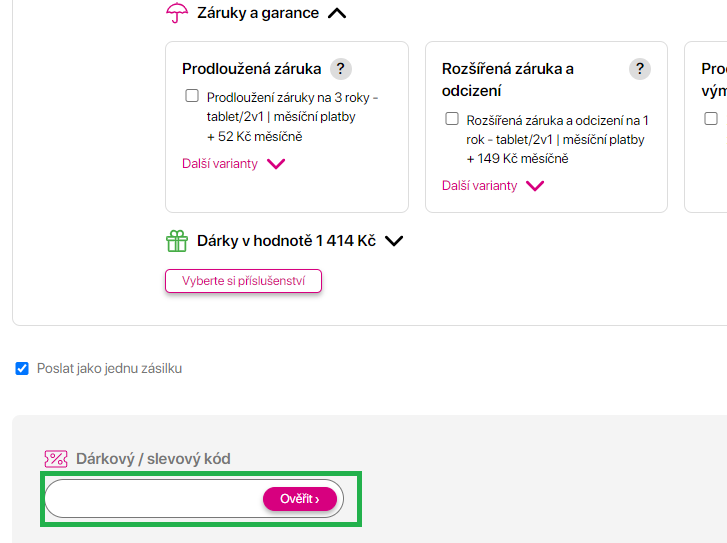
Task: Click the Další varianty link in Rozšířená záruka
Action: tap(480, 186)
